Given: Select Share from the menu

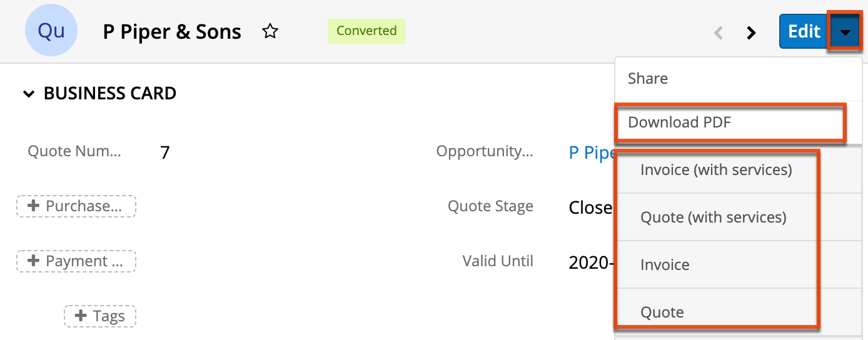Looking at the screenshot, I should click(648, 79).
